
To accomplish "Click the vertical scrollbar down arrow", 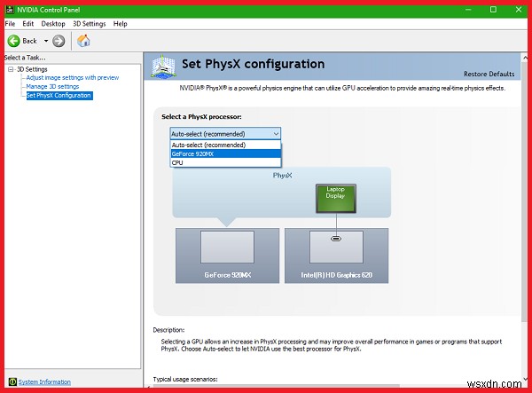I will pos(525,379).
